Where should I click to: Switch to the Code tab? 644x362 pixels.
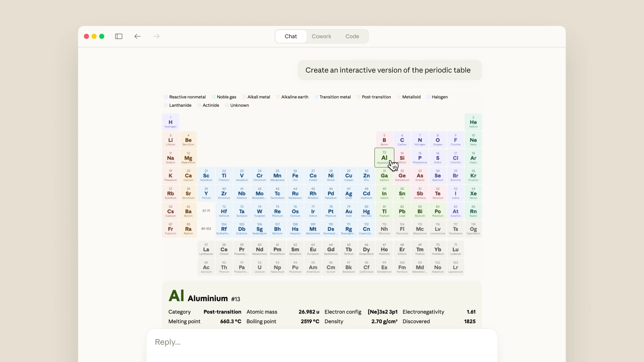352,36
